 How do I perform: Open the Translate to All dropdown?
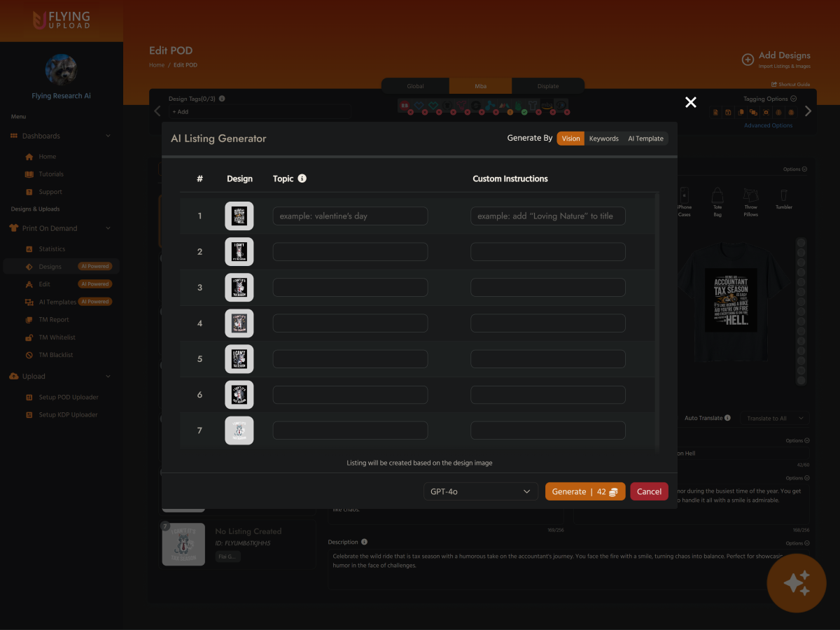[x=774, y=418]
